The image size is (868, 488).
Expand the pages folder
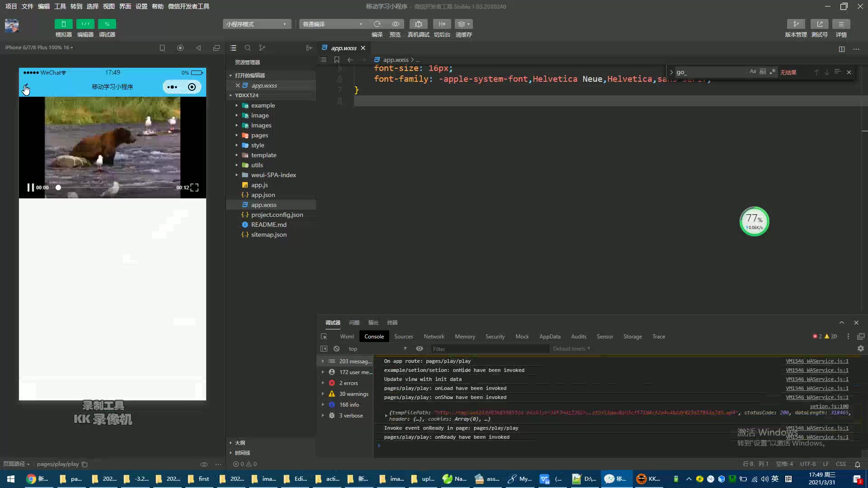tap(259, 135)
